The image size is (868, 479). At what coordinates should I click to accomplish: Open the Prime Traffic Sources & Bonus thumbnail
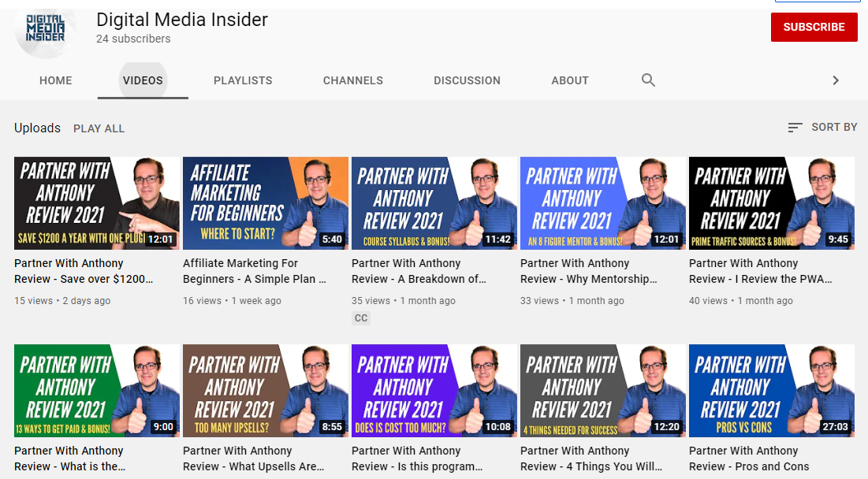coord(772,203)
